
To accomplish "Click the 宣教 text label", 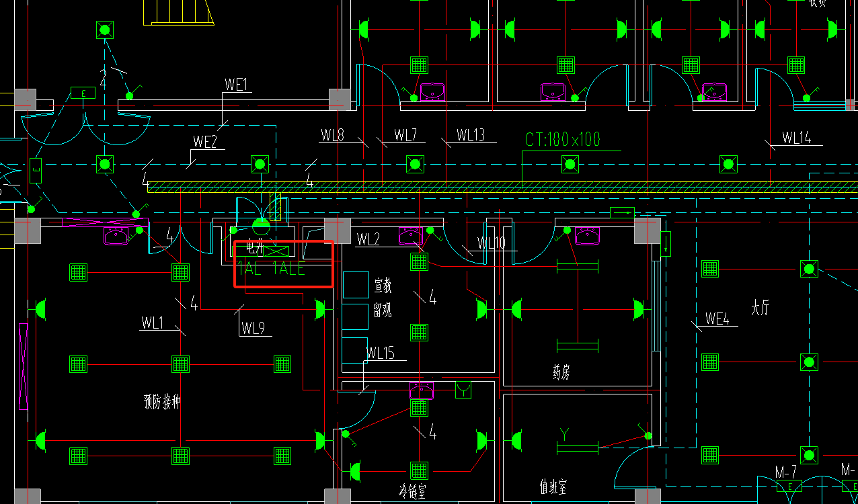I will point(383,286).
